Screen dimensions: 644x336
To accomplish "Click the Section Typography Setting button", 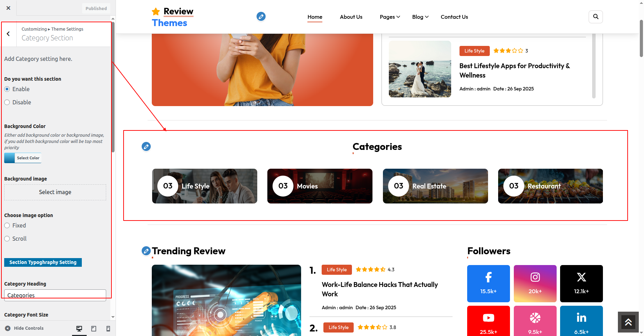I will coord(43,262).
